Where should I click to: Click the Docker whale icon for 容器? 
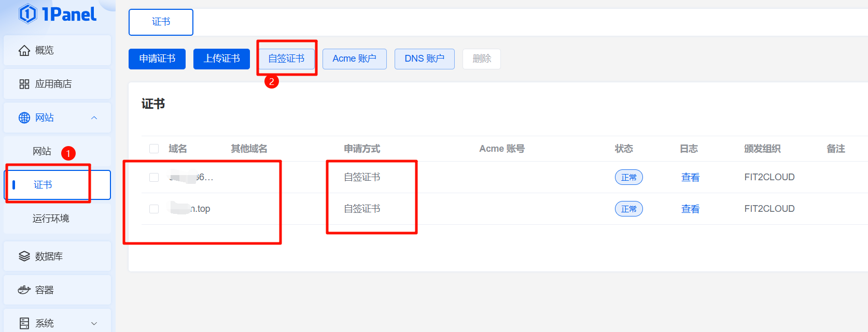[x=24, y=290]
